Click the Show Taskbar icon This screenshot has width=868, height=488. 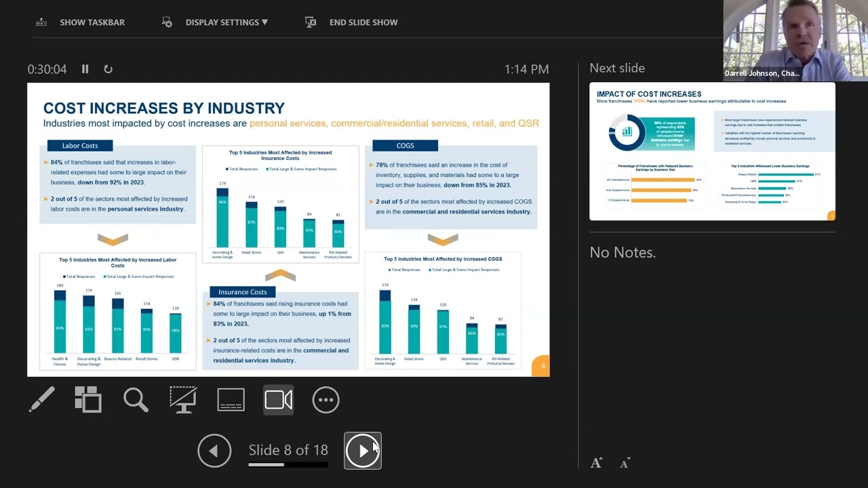pyautogui.click(x=41, y=22)
